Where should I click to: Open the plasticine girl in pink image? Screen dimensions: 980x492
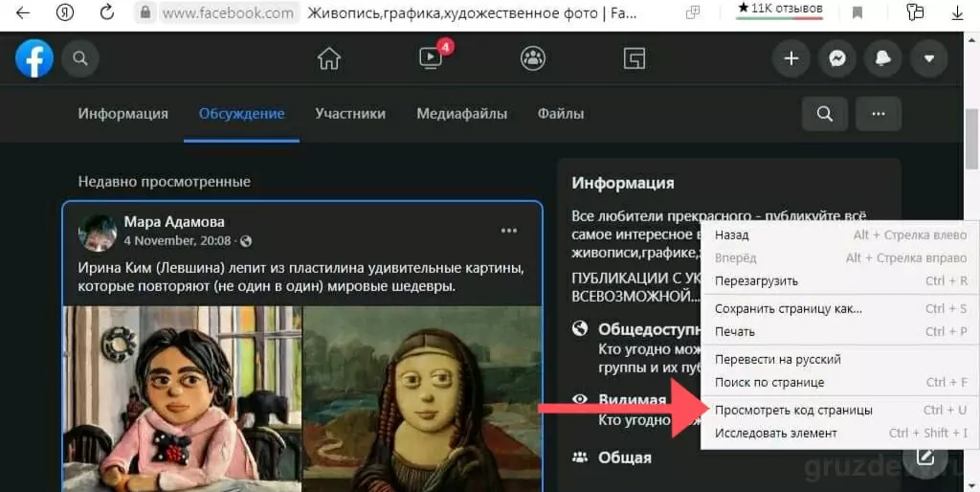point(183,399)
